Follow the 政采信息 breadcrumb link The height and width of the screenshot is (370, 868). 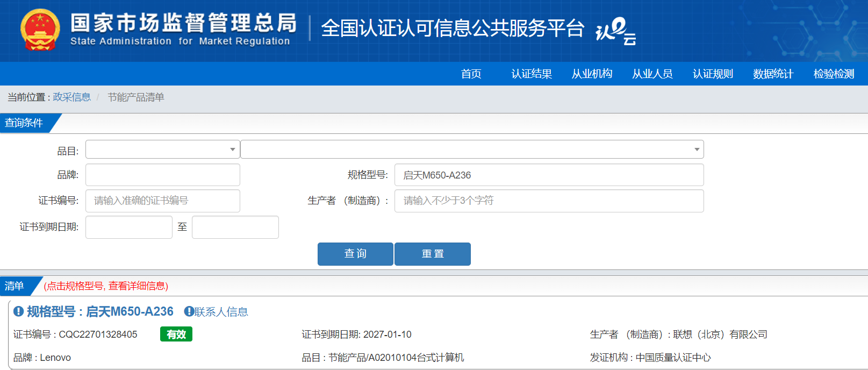72,97
